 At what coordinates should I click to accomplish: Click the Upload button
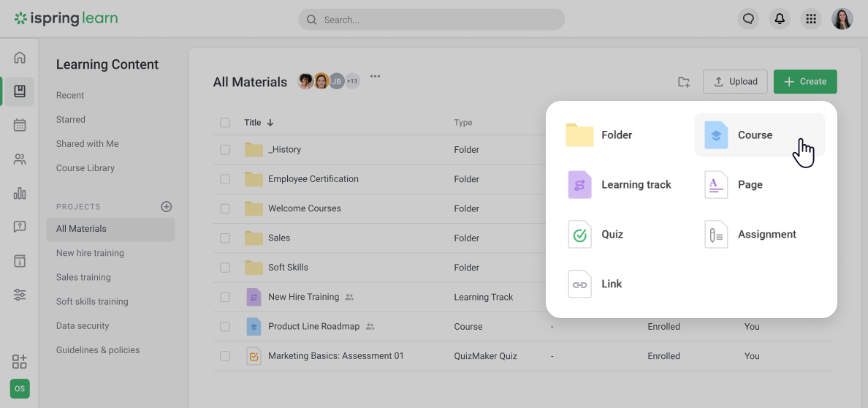tap(735, 82)
